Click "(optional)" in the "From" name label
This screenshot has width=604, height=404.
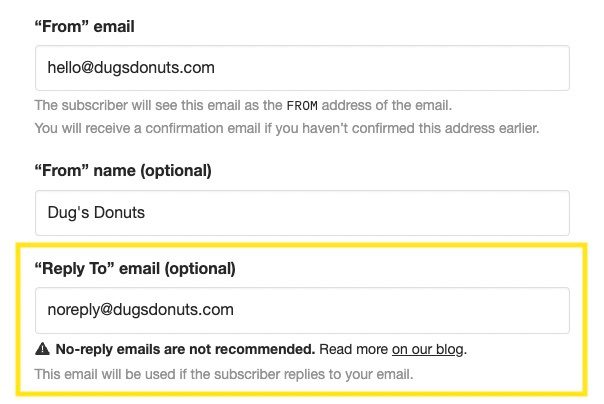click(x=176, y=171)
